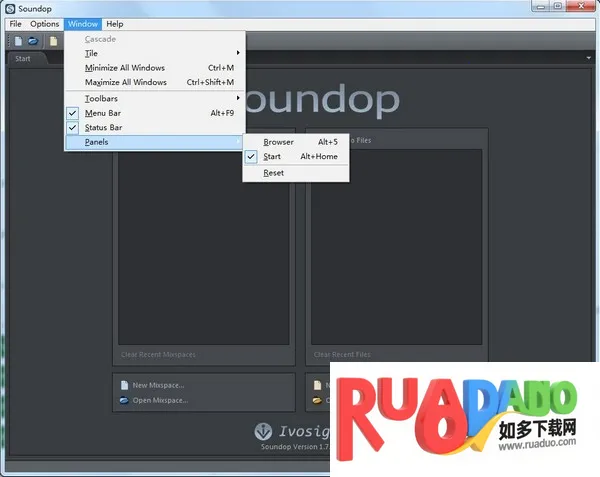
Task: Click the New Mixspace toolbar icon
Action: click(x=19, y=41)
